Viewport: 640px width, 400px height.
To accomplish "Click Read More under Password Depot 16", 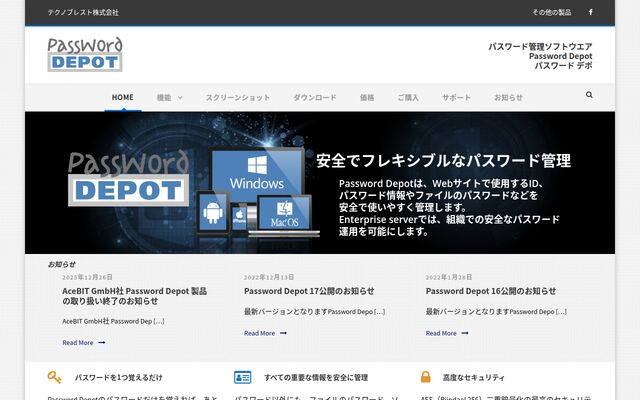I will pos(441,333).
